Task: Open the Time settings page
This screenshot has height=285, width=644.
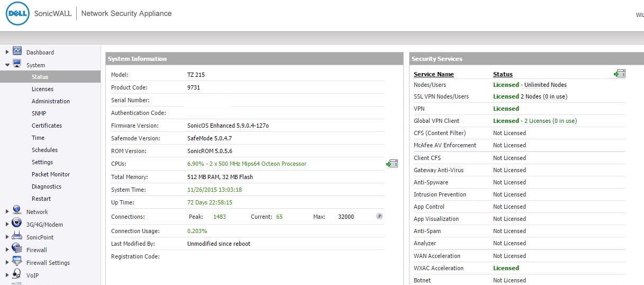Action: coord(38,138)
